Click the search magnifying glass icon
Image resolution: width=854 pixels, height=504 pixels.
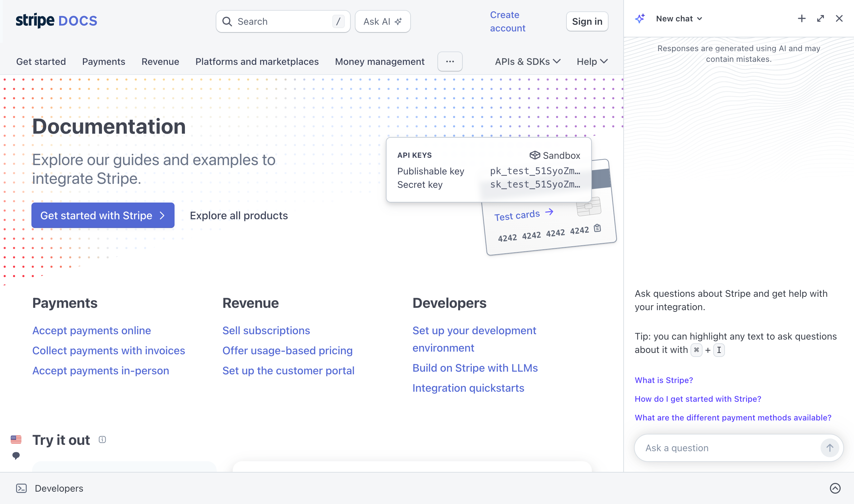tap(227, 21)
